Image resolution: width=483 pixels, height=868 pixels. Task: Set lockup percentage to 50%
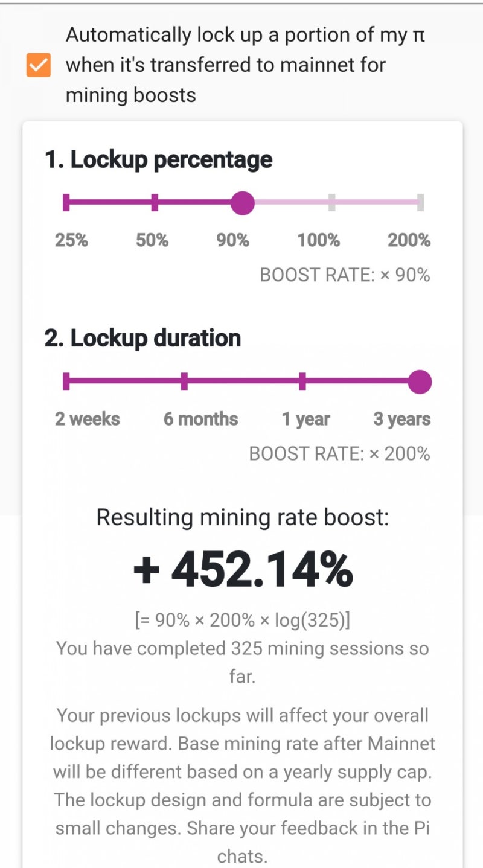155,203
